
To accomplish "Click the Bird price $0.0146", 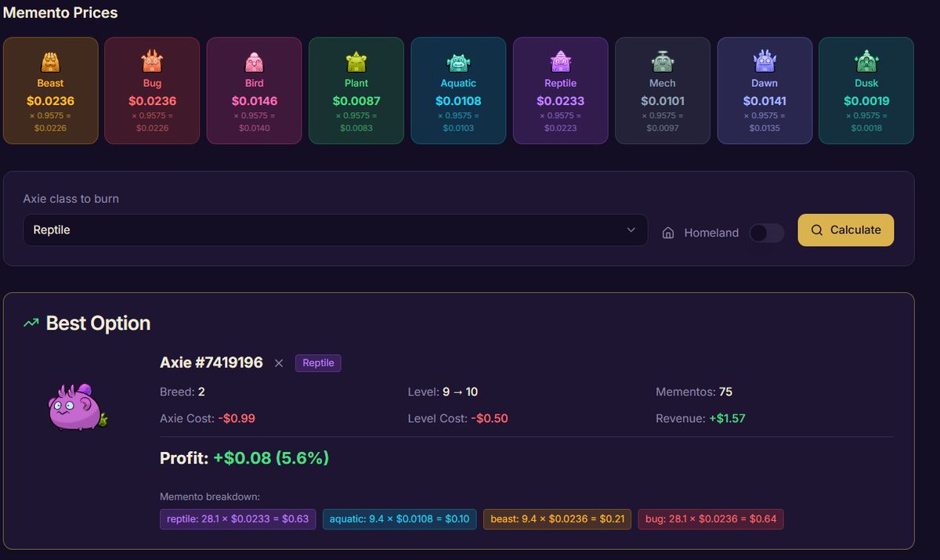I will [254, 100].
